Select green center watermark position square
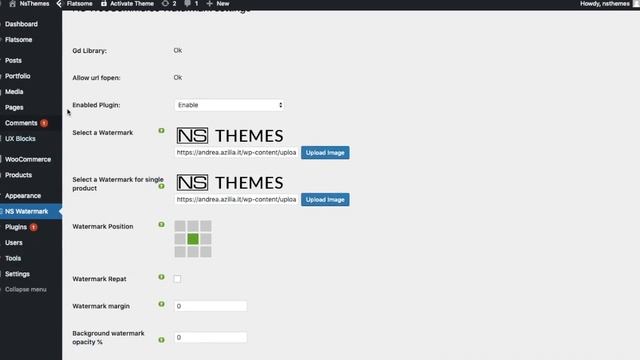The height and width of the screenshot is (360, 640). 193,239
